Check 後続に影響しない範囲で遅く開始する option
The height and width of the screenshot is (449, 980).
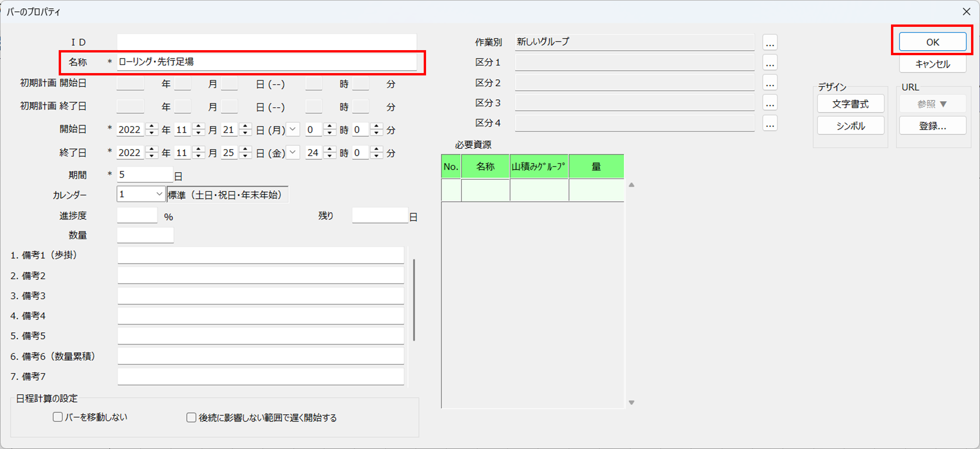pos(191,418)
